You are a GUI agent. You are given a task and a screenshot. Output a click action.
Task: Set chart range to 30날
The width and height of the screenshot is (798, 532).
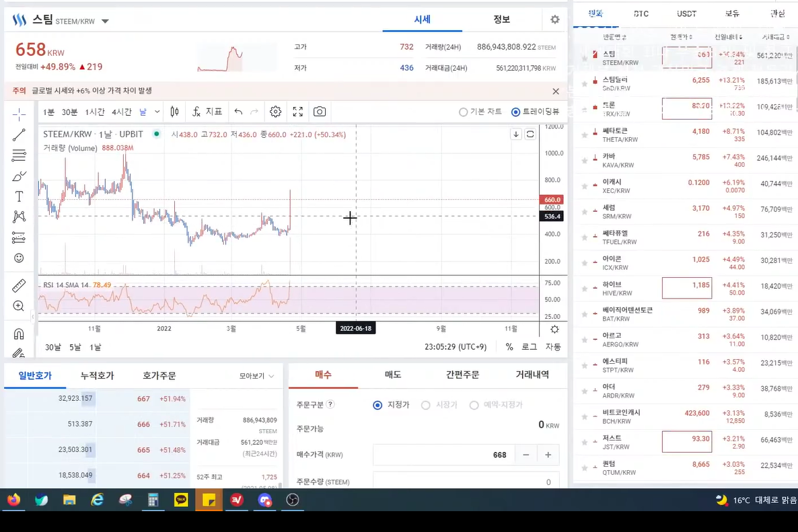[53, 347]
